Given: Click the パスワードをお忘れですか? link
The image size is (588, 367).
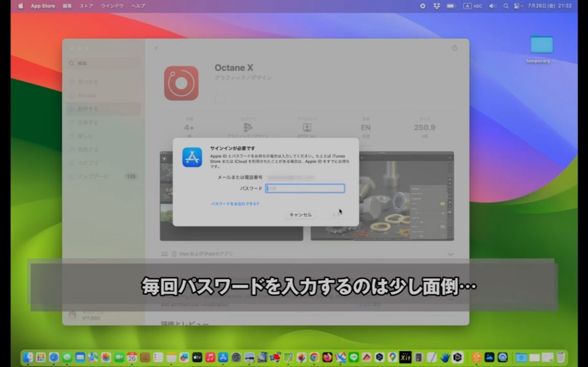Looking at the screenshot, I should click(235, 203).
